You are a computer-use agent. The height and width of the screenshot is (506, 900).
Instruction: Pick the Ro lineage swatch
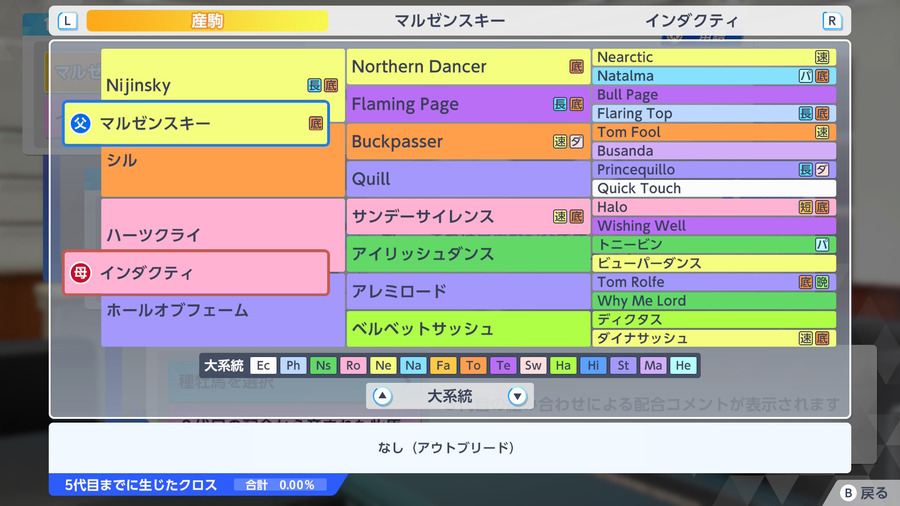(x=353, y=365)
